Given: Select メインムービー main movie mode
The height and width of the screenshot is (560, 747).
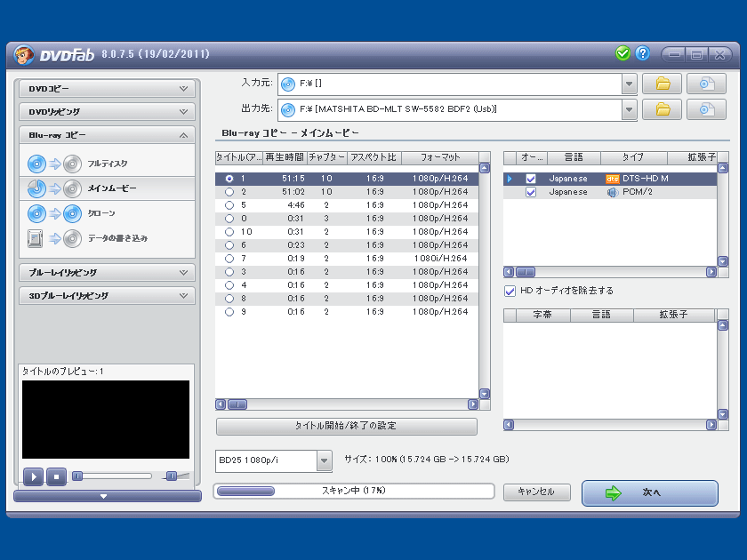Looking at the screenshot, I should (x=108, y=188).
